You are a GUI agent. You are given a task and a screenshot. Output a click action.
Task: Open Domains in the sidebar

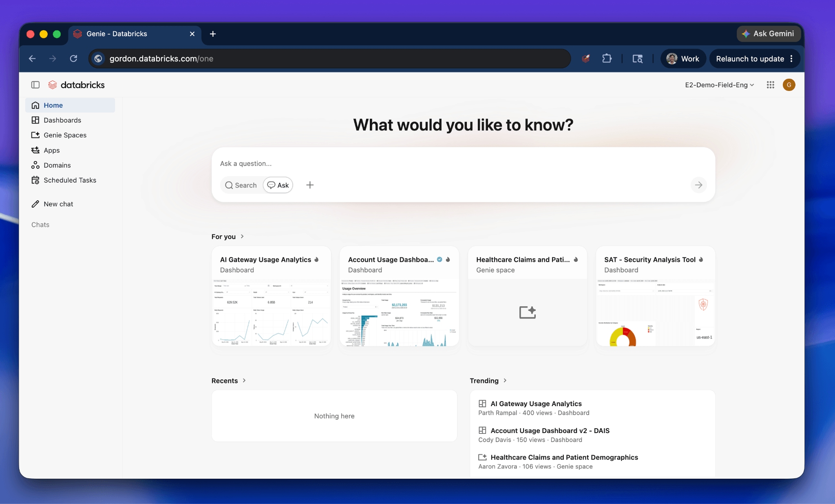[70, 165]
